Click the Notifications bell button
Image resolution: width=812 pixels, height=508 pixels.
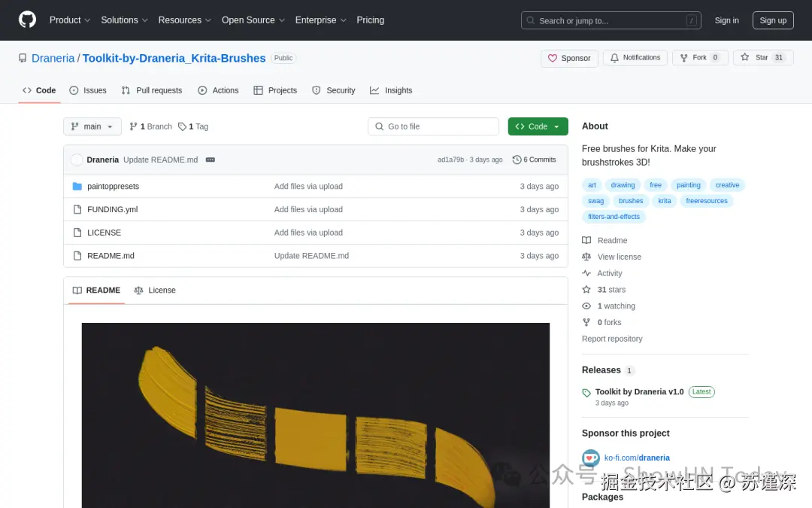pos(635,57)
